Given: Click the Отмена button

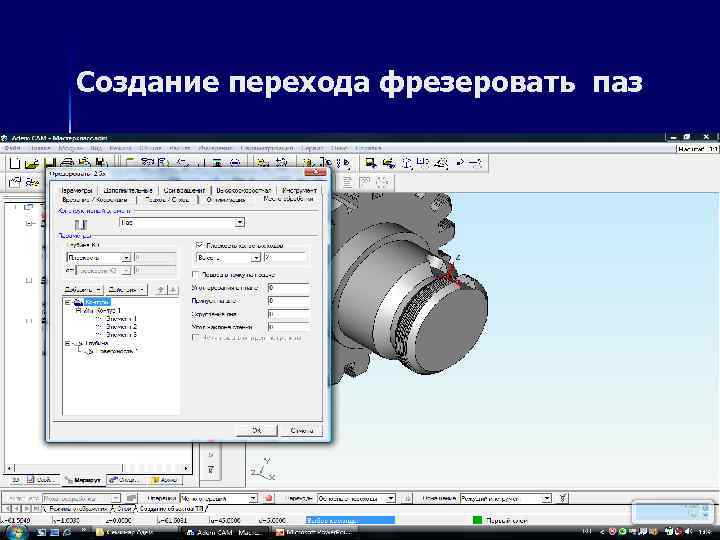Looking at the screenshot, I should pos(301,431).
